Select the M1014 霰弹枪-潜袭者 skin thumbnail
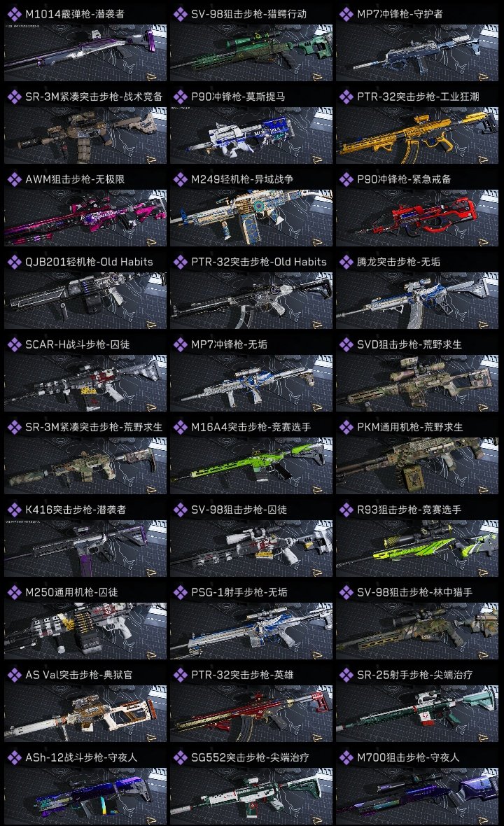Image resolution: width=504 pixels, height=826 pixels. click(x=85, y=52)
